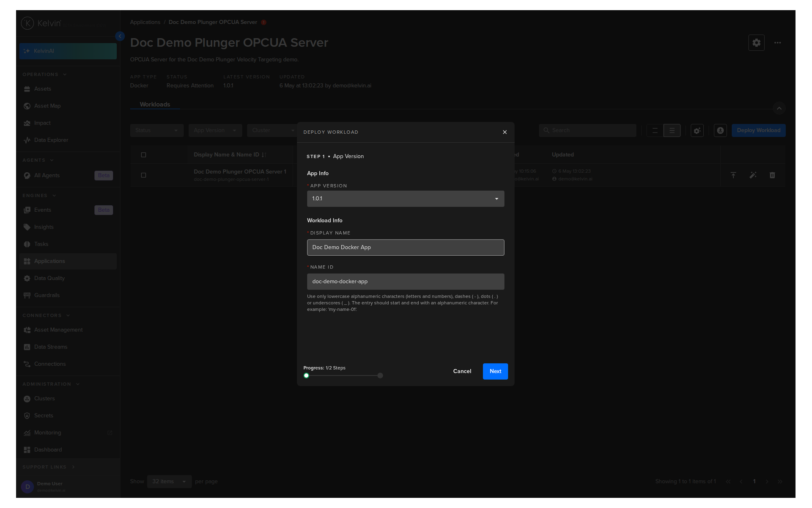Image resolution: width=812 pixels, height=508 pixels.
Task: Open Asset Map globe icon
Action: coord(27,106)
